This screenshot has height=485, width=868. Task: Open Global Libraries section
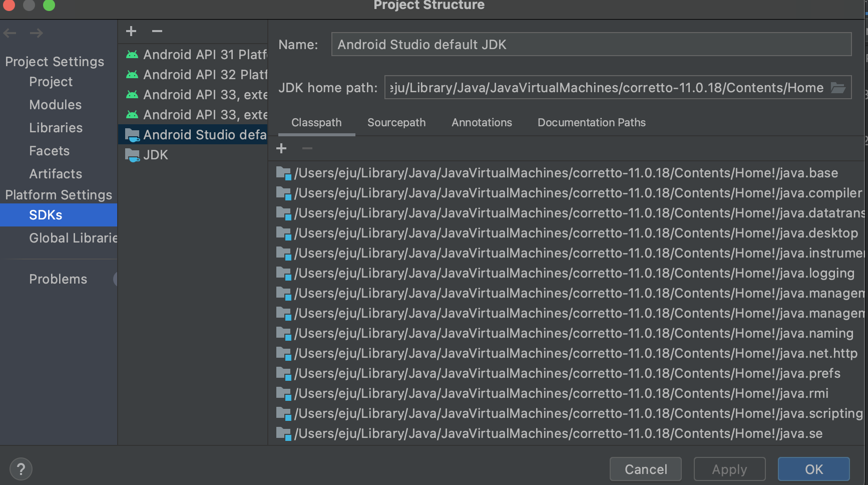point(73,238)
